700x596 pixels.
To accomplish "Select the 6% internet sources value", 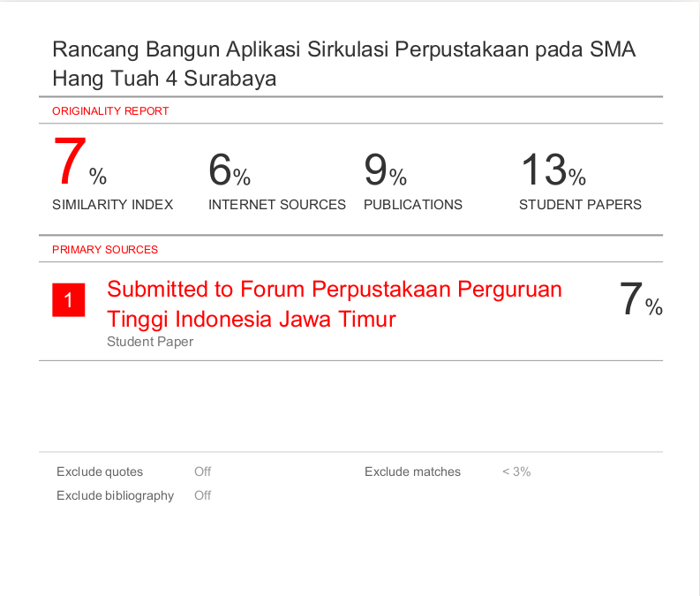I will (x=230, y=170).
